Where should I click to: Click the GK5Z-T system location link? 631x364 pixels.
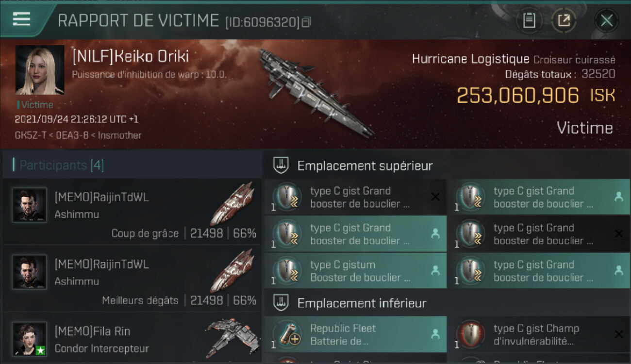click(30, 135)
